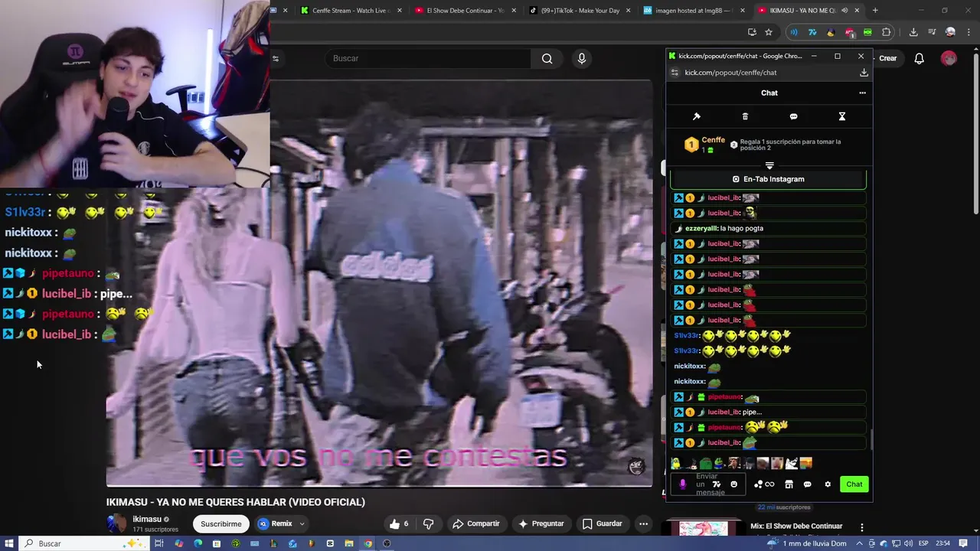Viewport: 980px width, 551px height.
Task: Click the chat pin tool icon
Action: click(x=697, y=116)
